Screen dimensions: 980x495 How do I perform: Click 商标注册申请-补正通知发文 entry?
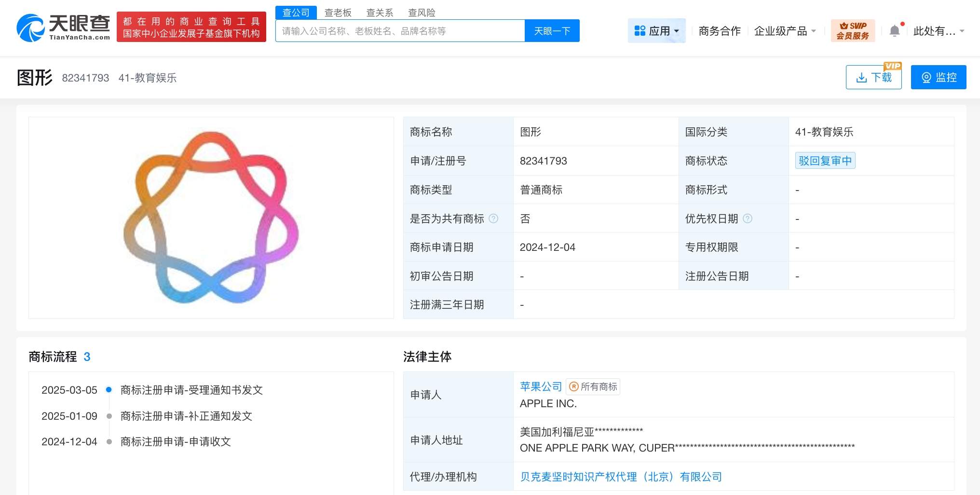(x=186, y=416)
